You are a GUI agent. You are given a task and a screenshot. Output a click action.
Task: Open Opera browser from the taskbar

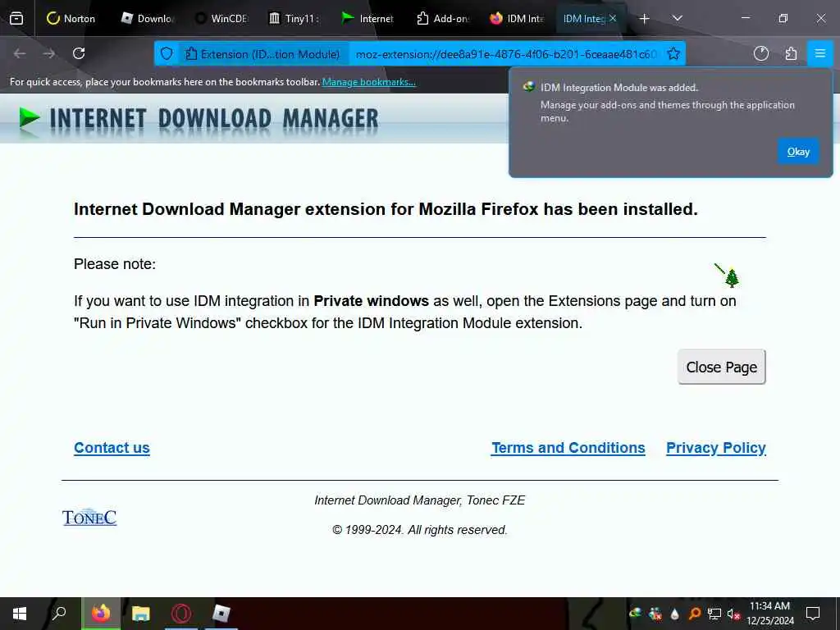pyautogui.click(x=181, y=614)
